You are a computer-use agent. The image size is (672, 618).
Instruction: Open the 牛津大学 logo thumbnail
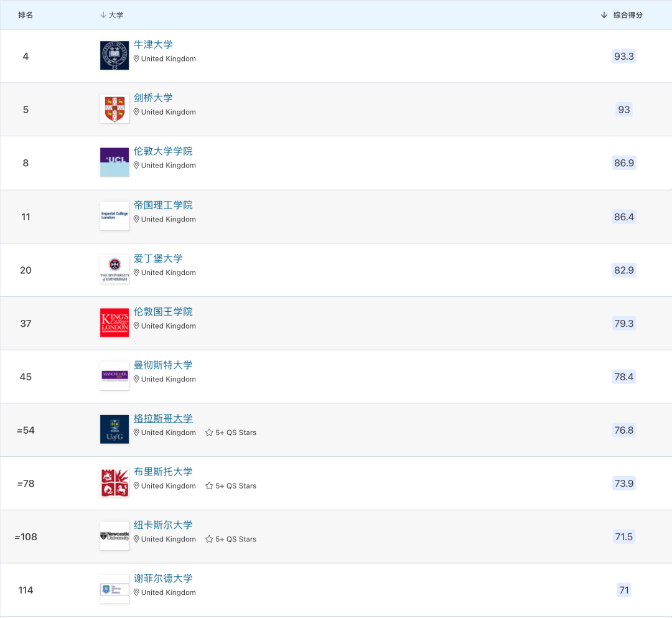(x=114, y=55)
